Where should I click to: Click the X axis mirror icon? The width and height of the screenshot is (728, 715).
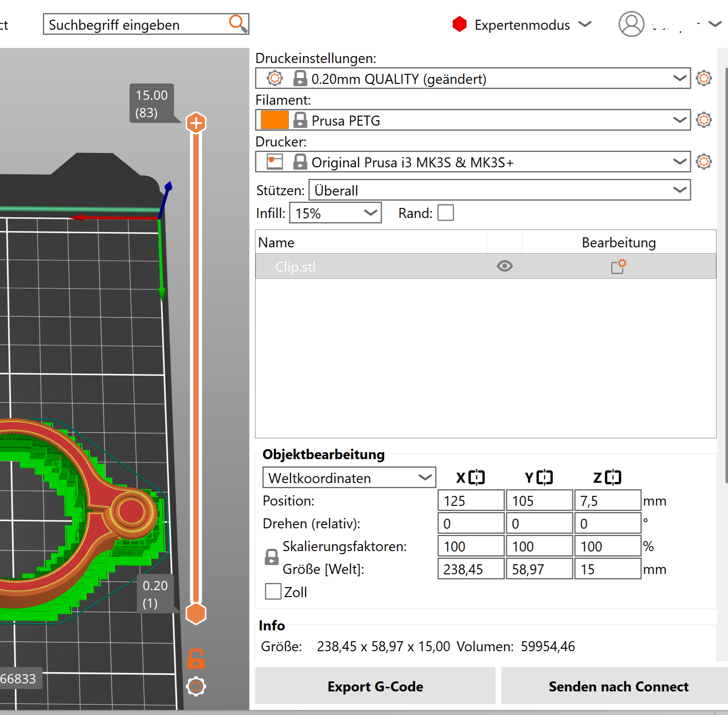pos(476,477)
